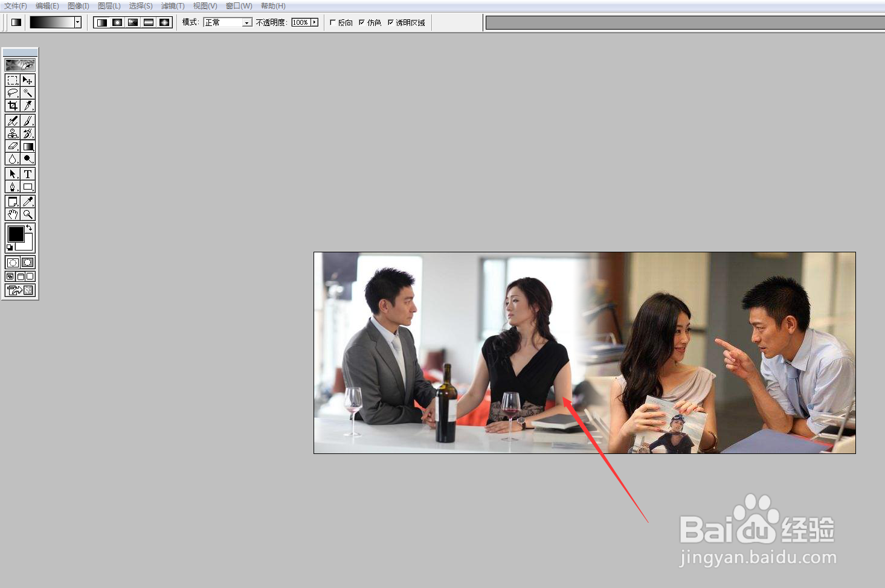Click the gradient preview bar to edit
The width and height of the screenshot is (885, 588).
(52, 22)
